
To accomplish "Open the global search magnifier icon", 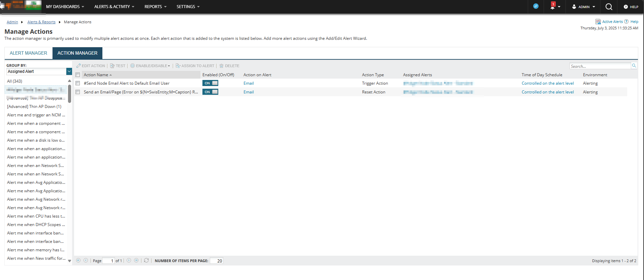I will [x=609, y=7].
